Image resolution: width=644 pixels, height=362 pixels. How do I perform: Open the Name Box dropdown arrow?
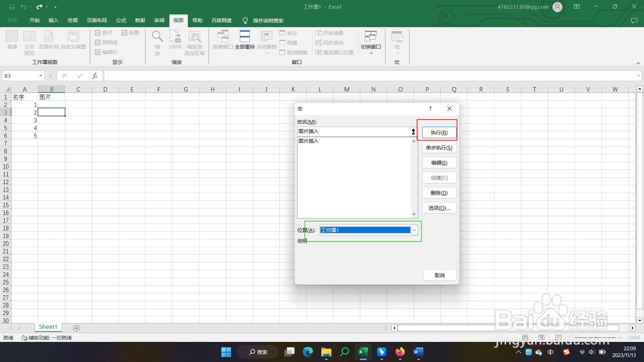(41, 76)
